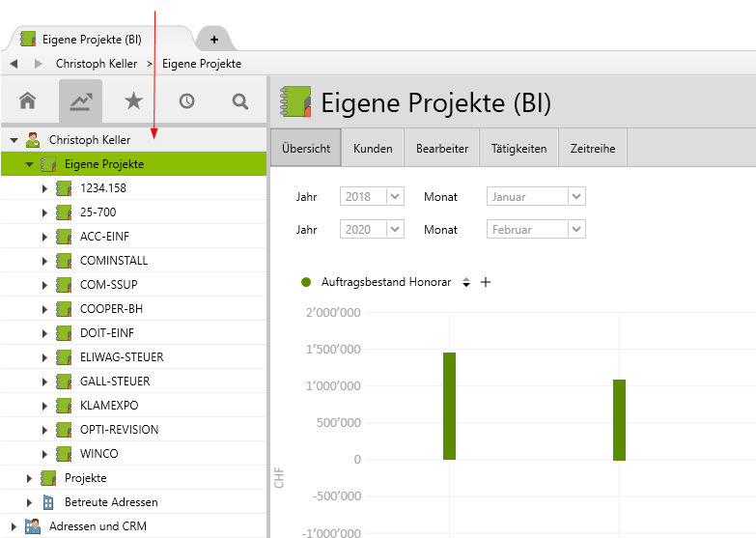Open the home icon in sidebar
Screen dimensions: 756x538
pos(27,100)
